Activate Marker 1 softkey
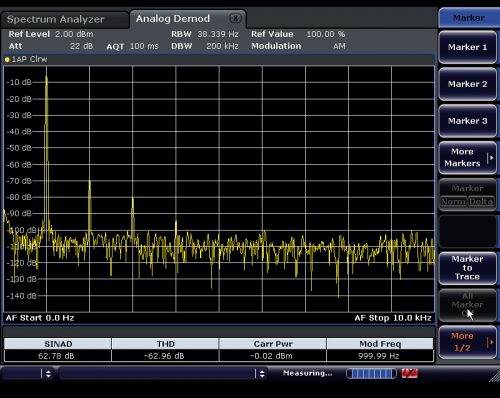Image resolution: width=500 pixels, height=398 pixels. [x=468, y=47]
